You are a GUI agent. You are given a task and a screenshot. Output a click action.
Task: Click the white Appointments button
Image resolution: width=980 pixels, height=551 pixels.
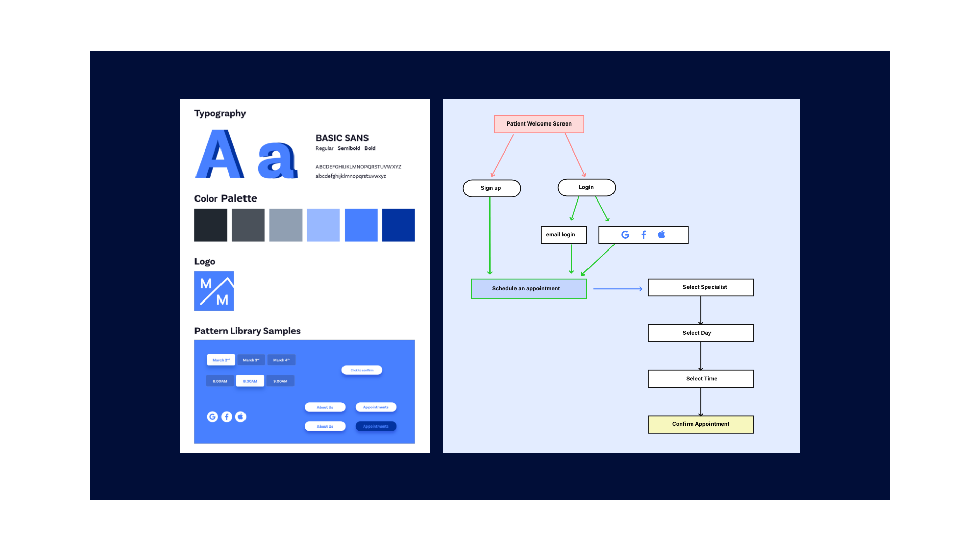(x=376, y=407)
